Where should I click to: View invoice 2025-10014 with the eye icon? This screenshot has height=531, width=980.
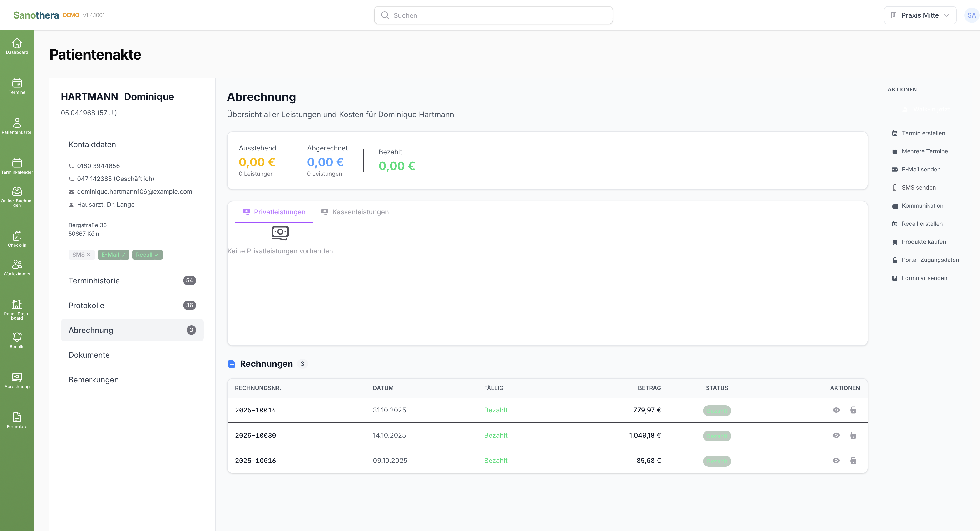point(836,410)
